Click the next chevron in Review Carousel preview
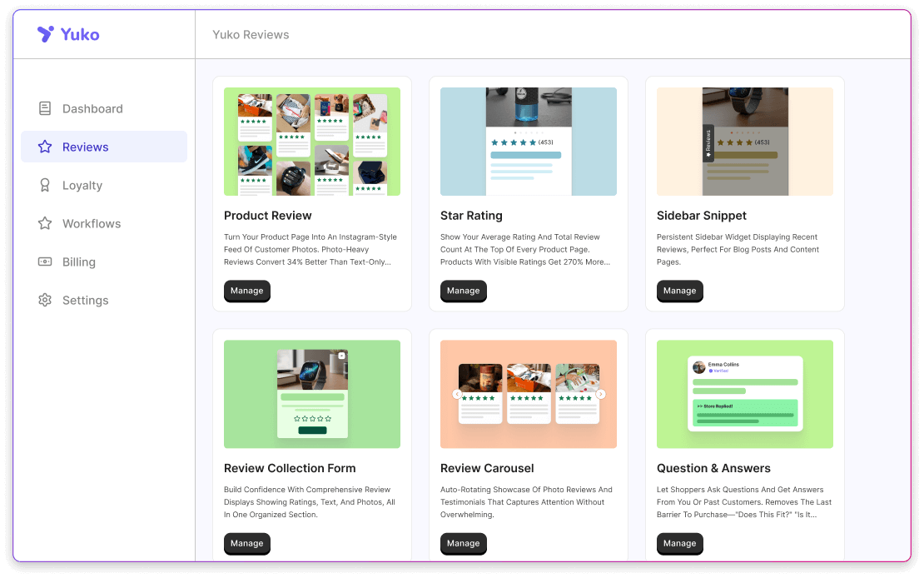The width and height of the screenshot is (924, 578). [600, 394]
